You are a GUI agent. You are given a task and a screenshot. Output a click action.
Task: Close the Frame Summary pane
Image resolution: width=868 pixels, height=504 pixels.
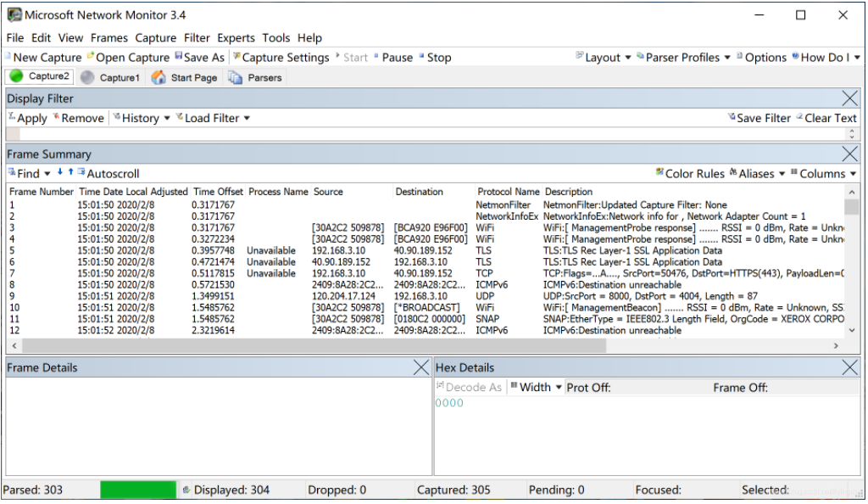[x=849, y=154]
